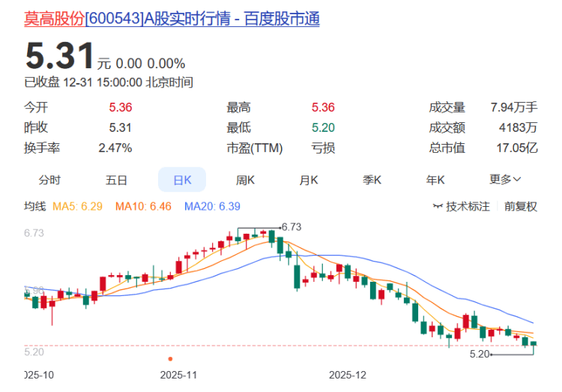
Task: Expand the 更多 dropdown
Action: click(x=505, y=179)
